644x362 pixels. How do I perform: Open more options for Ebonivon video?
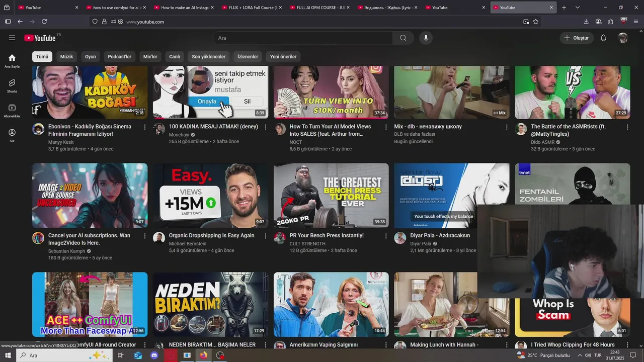click(145, 127)
